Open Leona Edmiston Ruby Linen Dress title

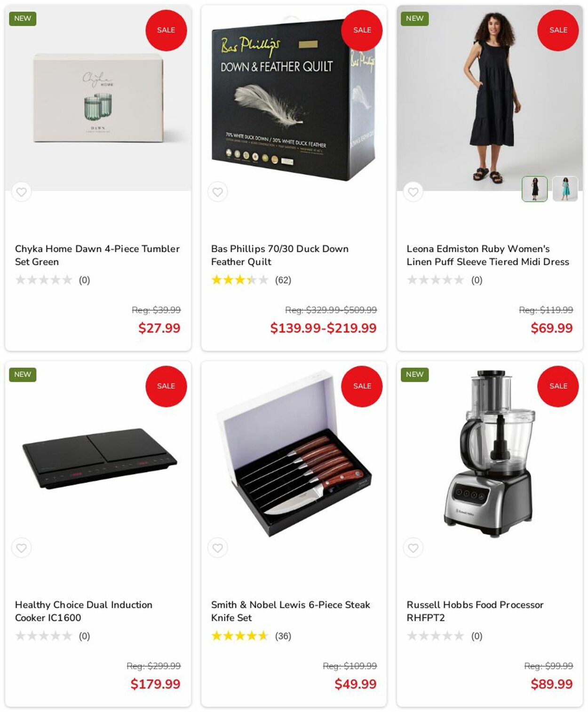tap(488, 255)
